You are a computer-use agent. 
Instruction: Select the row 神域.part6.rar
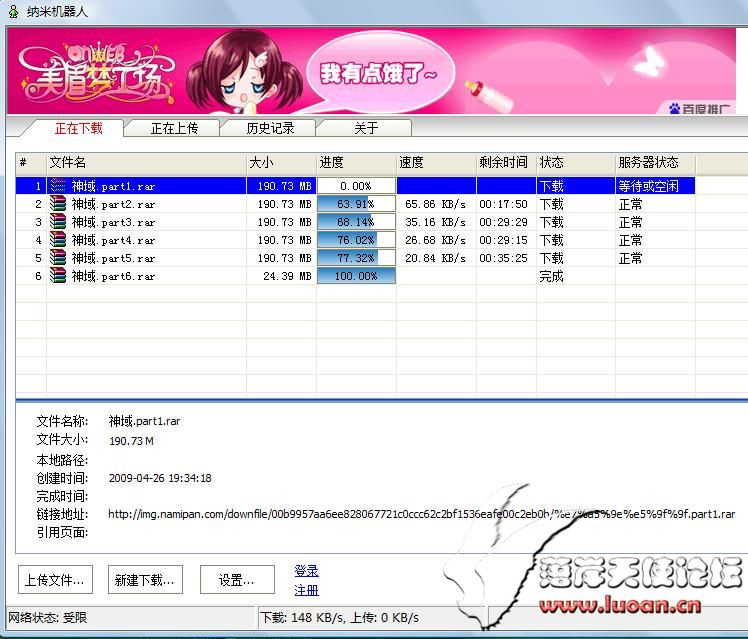(x=355, y=276)
